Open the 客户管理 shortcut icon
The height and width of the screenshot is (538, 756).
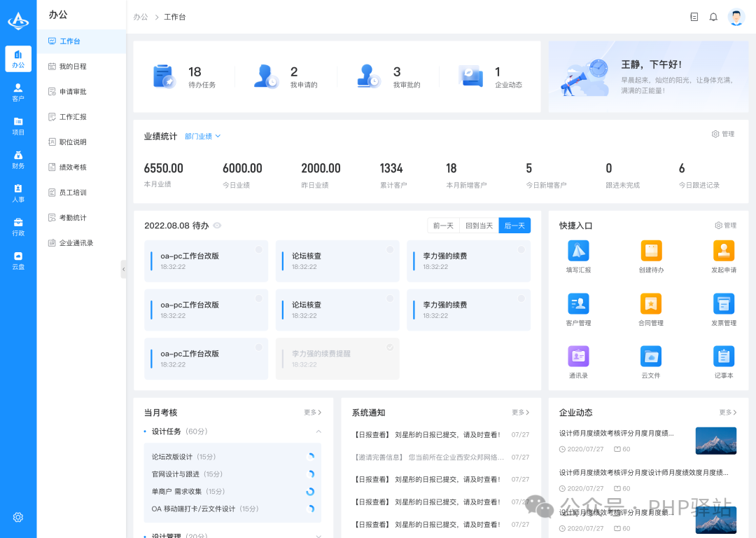tap(579, 304)
